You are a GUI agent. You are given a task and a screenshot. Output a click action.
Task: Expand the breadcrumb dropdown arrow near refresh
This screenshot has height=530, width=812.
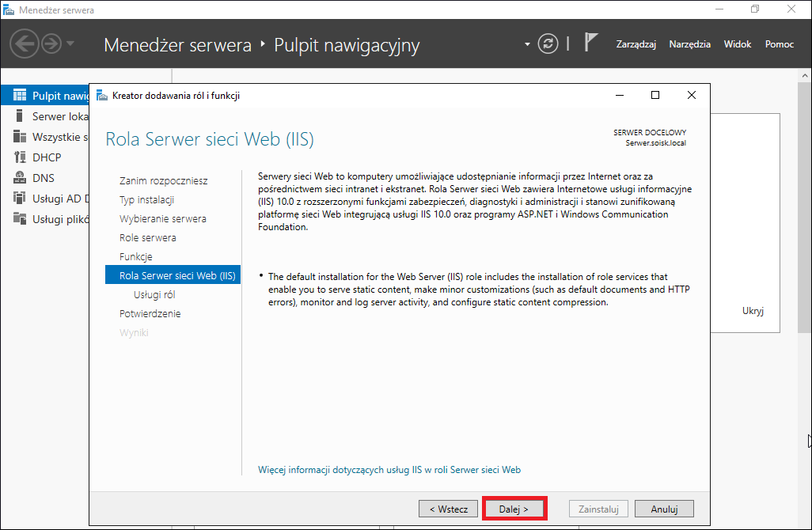pyautogui.click(x=527, y=44)
